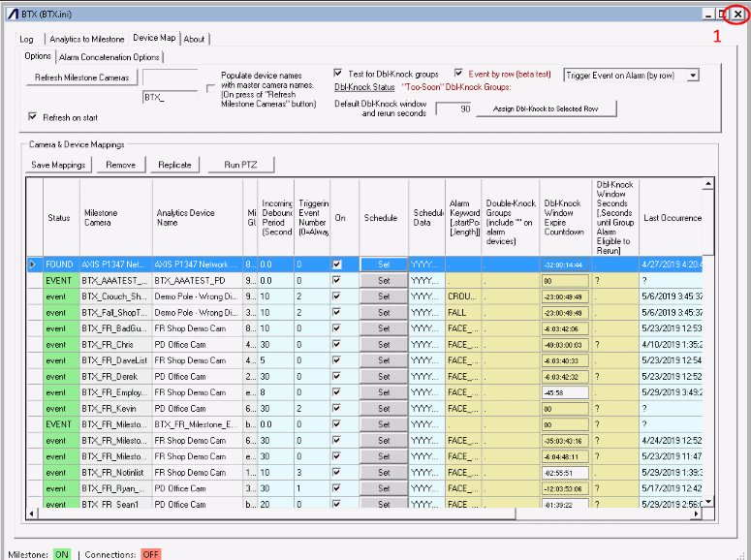Click the Save Mappings button
Image resolution: width=751 pixels, height=560 pixels.
pos(58,165)
